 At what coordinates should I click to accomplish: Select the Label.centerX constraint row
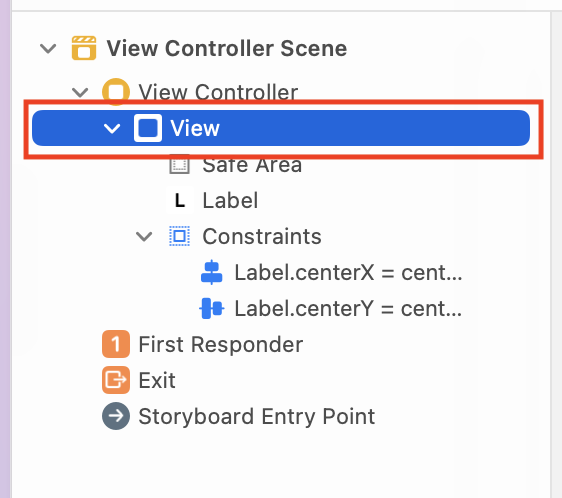click(348, 272)
